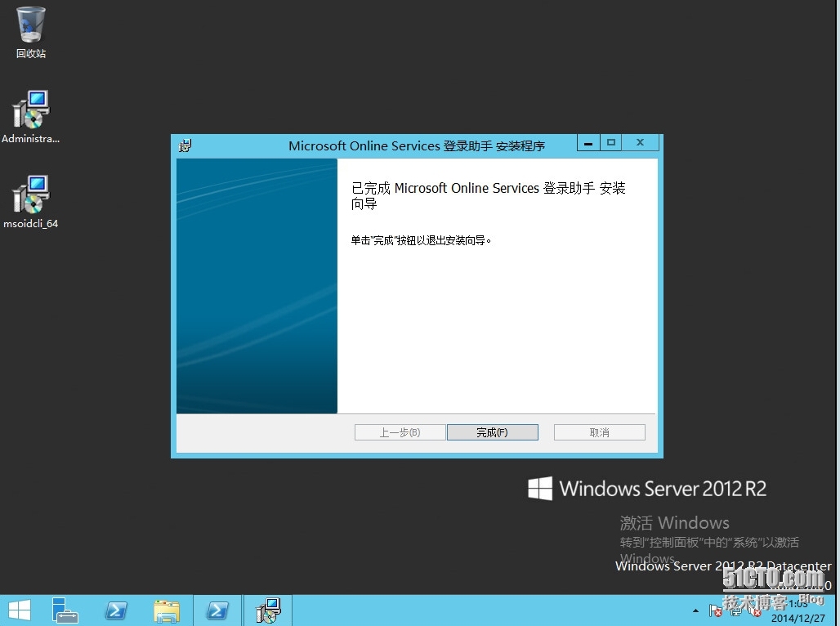Show hidden tray icons arrow
This screenshot has height=626, width=840.
click(x=695, y=610)
